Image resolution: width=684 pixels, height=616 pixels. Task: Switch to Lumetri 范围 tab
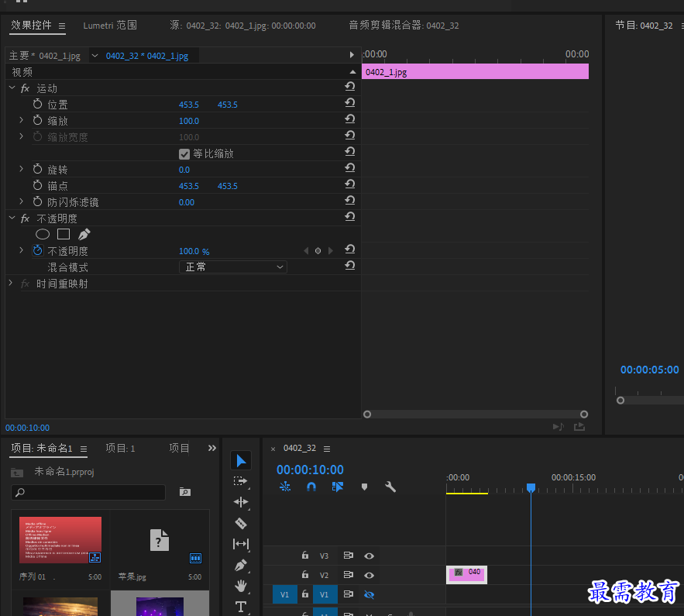(x=110, y=26)
